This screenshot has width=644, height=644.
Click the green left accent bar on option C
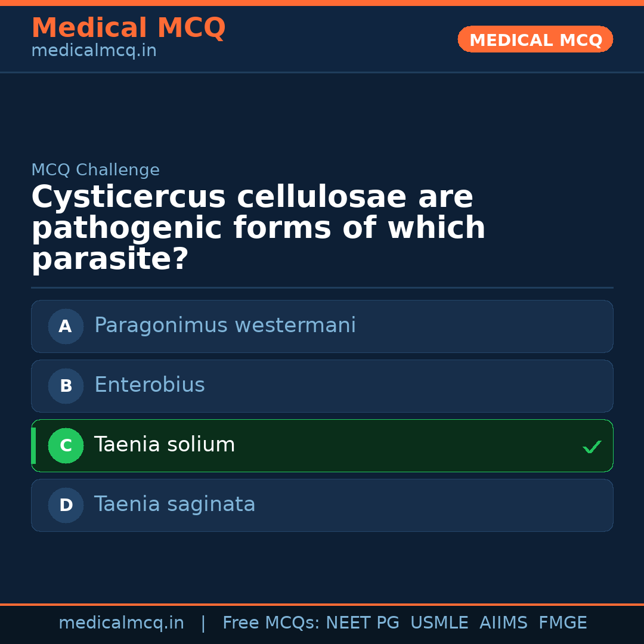[x=33, y=445]
